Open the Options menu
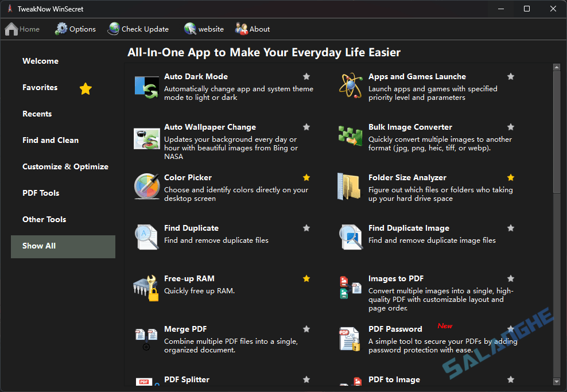This screenshot has height=392, width=567. [75, 29]
